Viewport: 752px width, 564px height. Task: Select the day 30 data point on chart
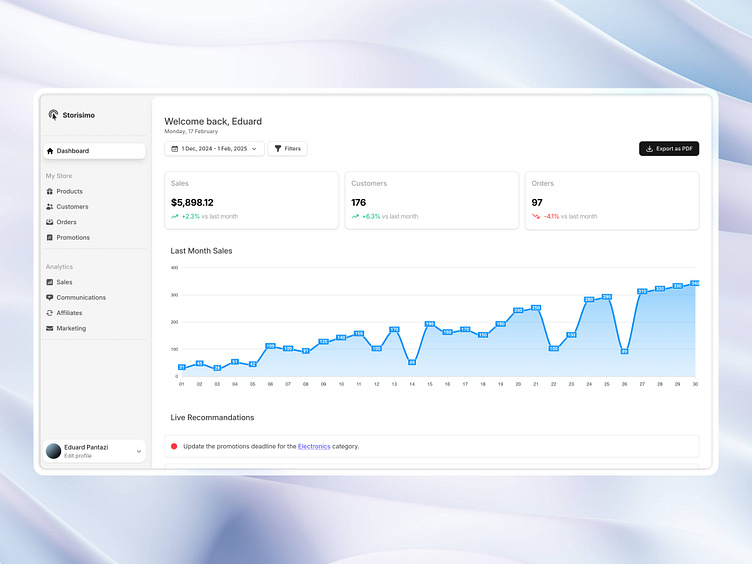694,284
